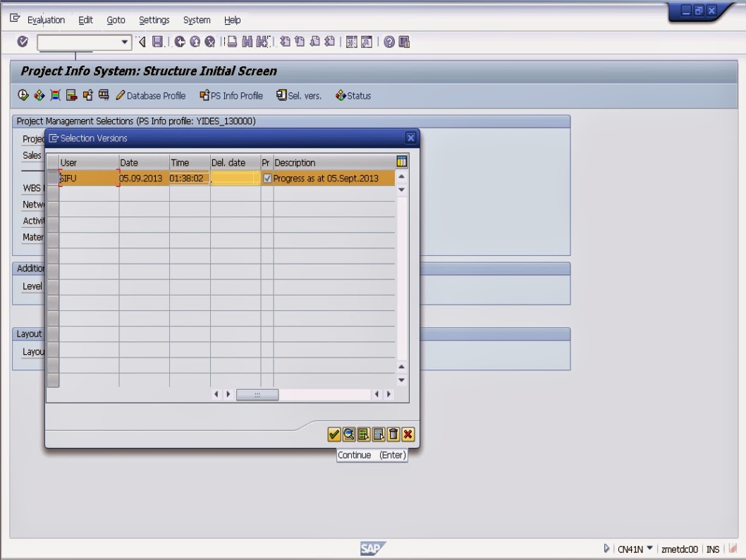Click the Find Next binoculars-plus icon
The image size is (746, 560).
pos(262,42)
